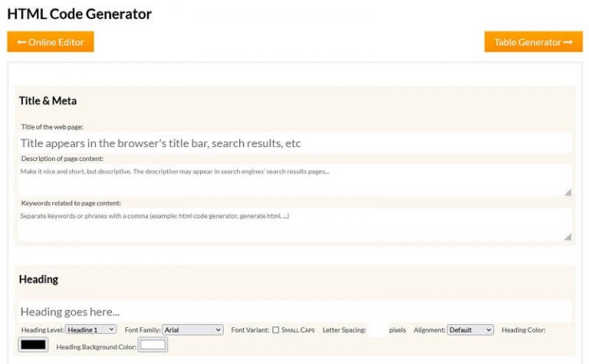589x364 pixels.
Task: Open the Alignment dropdown
Action: click(470, 330)
